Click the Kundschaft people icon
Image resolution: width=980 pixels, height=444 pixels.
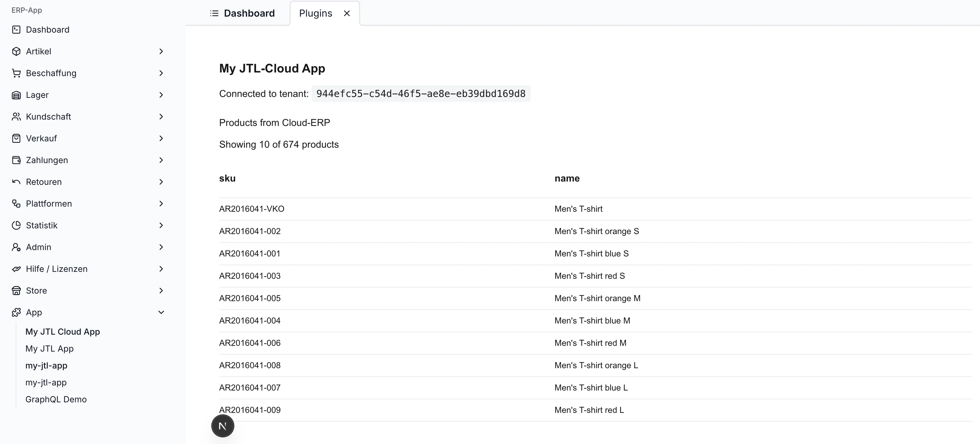click(x=16, y=116)
